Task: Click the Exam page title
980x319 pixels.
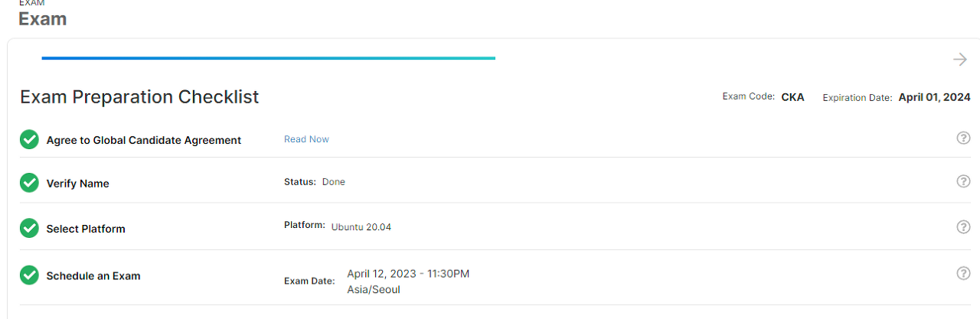Action: pos(42,19)
